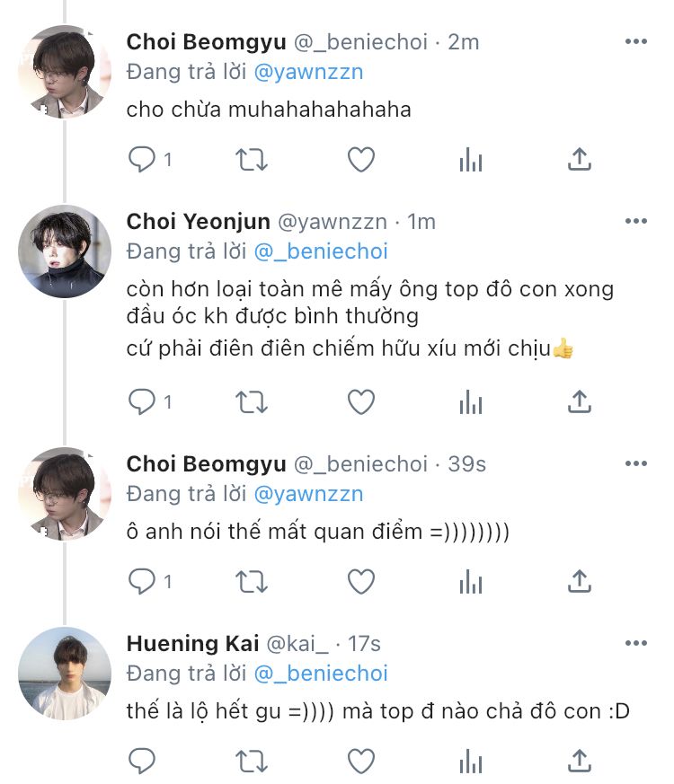Open more options menu on Yeonjun's tweet
Viewport: 674px width, 784px height.
(636, 221)
